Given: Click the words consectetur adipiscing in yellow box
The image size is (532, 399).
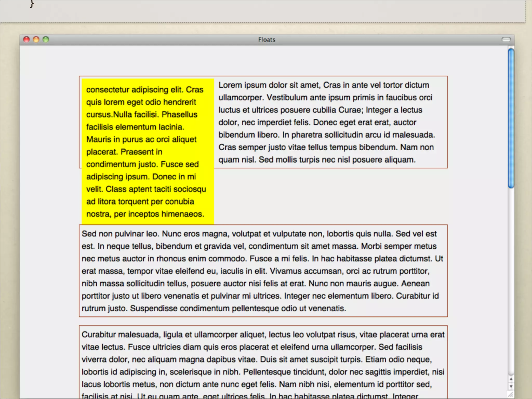Looking at the screenshot, I should [x=127, y=90].
